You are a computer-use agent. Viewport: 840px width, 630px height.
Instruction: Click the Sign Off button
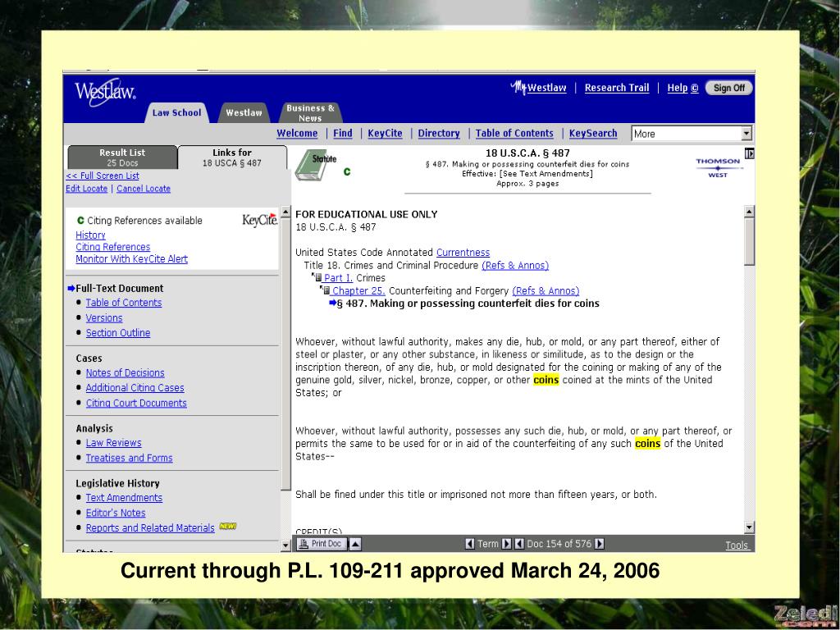(728, 88)
